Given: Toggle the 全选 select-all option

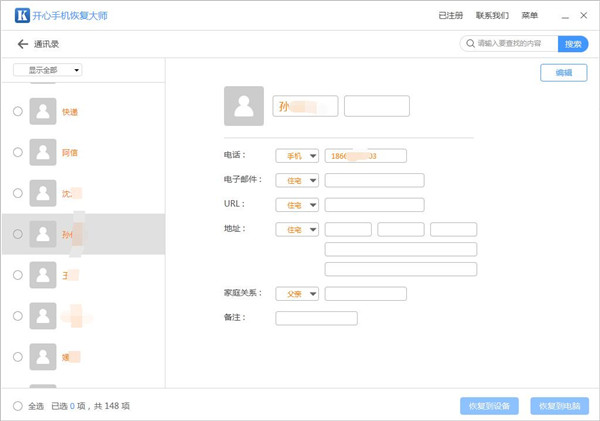Looking at the screenshot, I should (x=17, y=406).
